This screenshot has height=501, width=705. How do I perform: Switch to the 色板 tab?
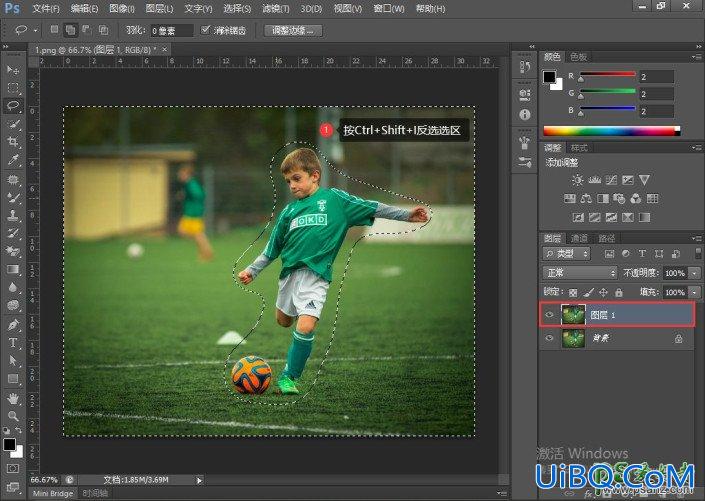pos(578,57)
